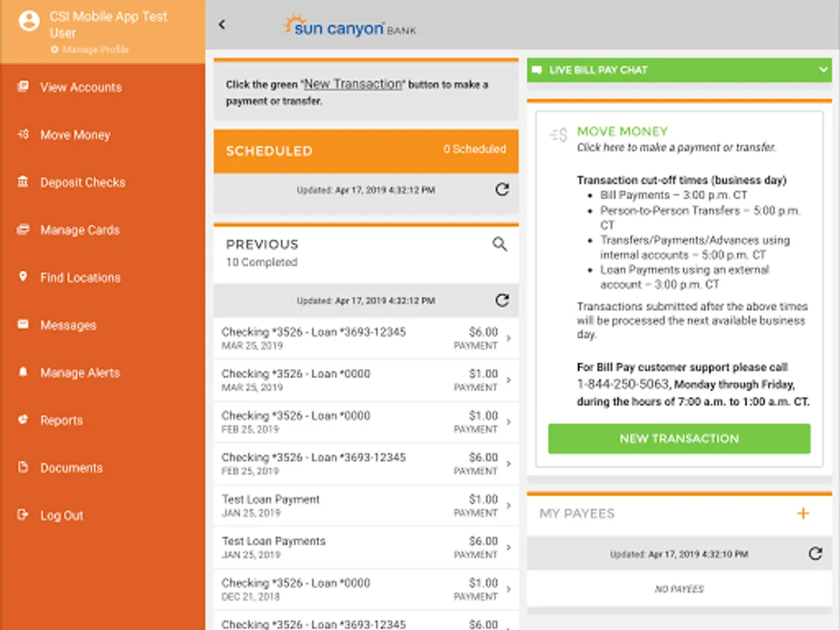Click the Log Out text label

coord(62,516)
